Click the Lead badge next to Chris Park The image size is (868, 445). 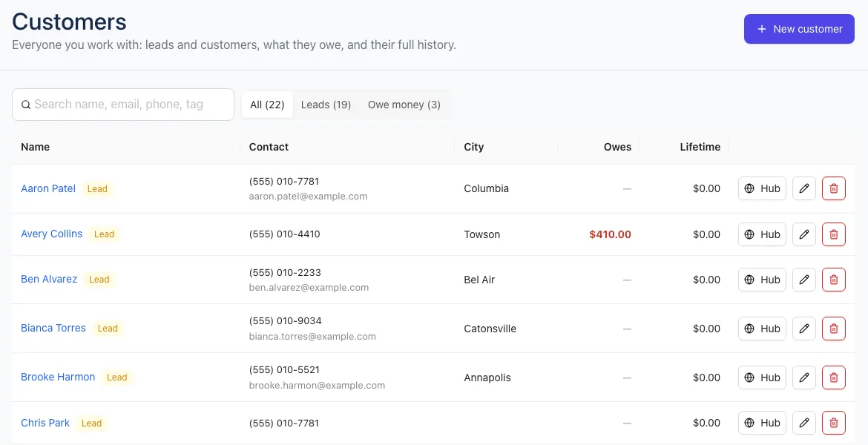click(x=91, y=423)
